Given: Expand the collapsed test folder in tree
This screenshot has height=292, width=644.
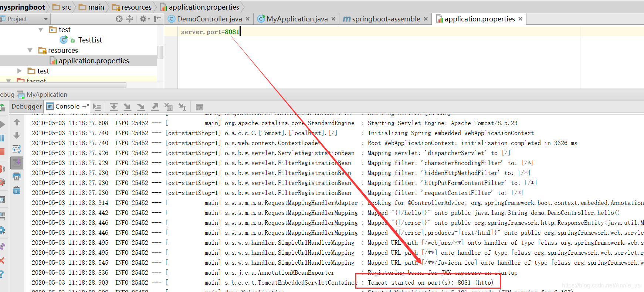Looking at the screenshot, I should click(x=20, y=71).
